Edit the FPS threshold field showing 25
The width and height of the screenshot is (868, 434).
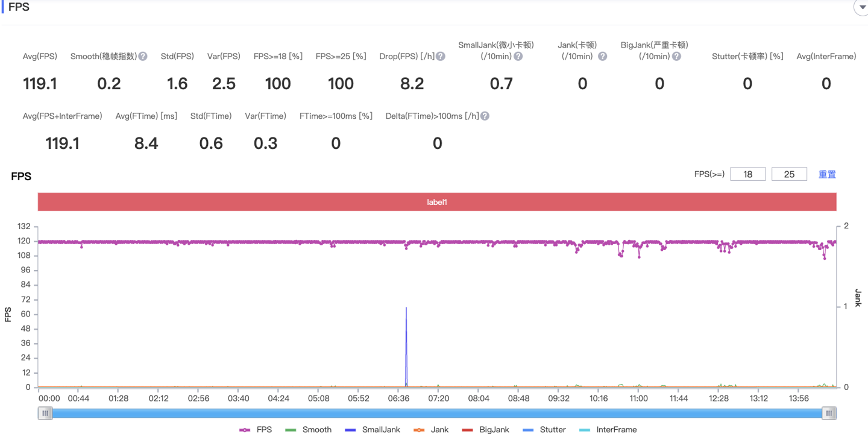(x=789, y=174)
